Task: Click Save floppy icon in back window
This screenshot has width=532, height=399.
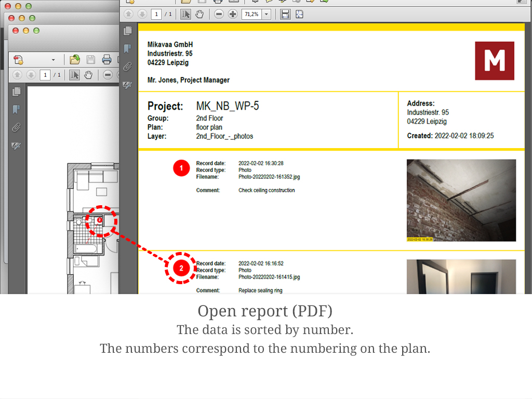Action: pyautogui.click(x=90, y=60)
